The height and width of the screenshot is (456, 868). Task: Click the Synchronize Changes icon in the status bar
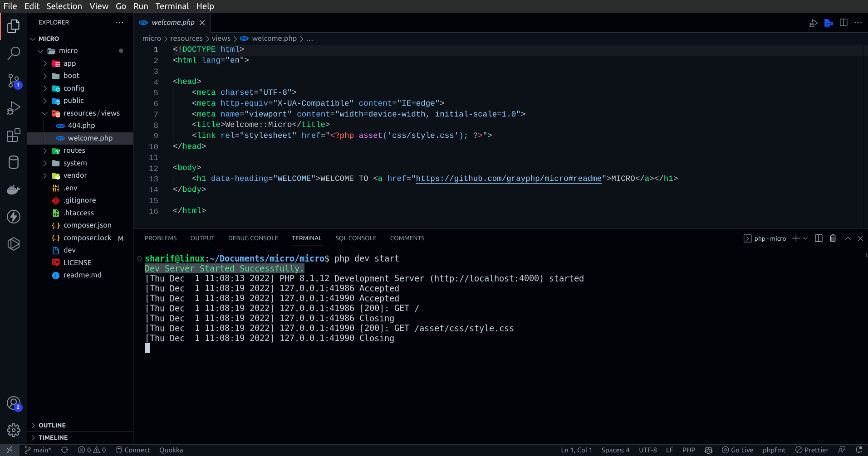point(64,450)
